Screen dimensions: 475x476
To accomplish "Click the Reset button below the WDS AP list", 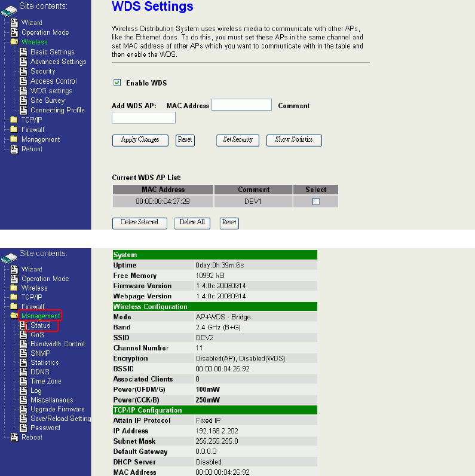I will [x=229, y=223].
